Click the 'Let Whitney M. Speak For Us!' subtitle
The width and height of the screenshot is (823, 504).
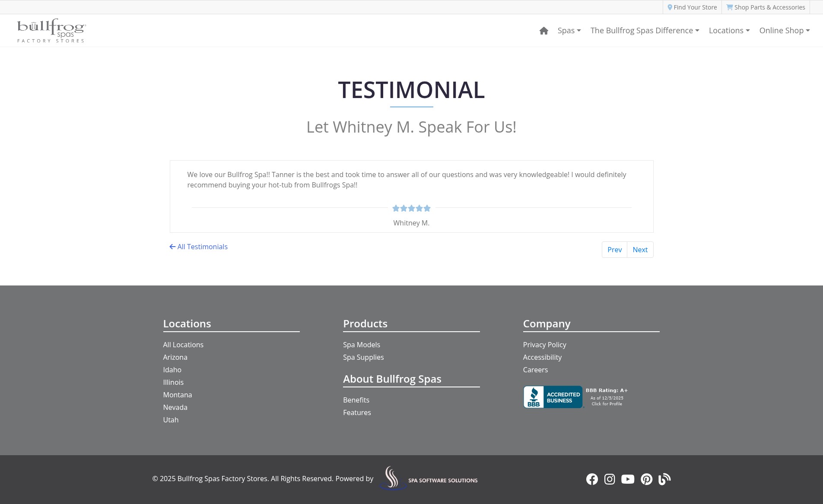411,127
